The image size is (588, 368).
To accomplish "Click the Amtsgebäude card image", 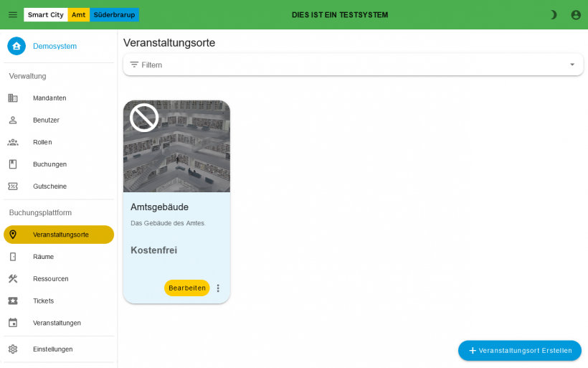I will click(x=176, y=146).
